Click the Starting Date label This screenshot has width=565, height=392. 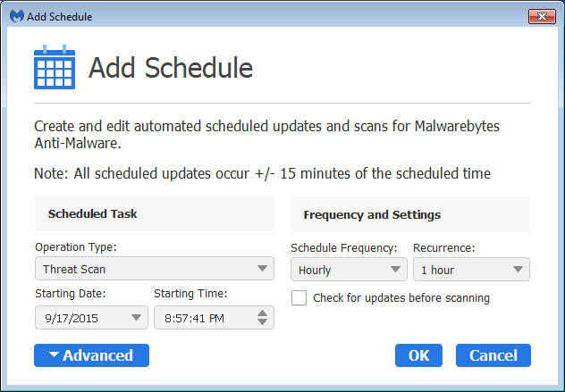pyautogui.click(x=71, y=294)
